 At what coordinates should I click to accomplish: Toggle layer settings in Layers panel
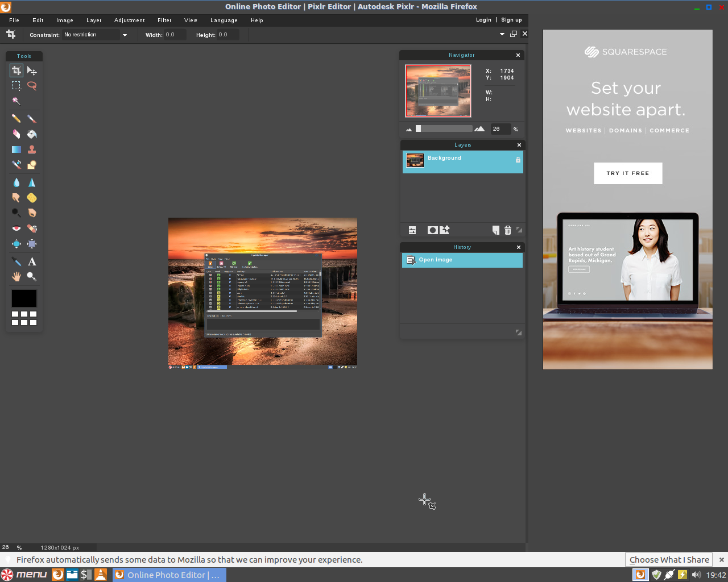coord(412,230)
